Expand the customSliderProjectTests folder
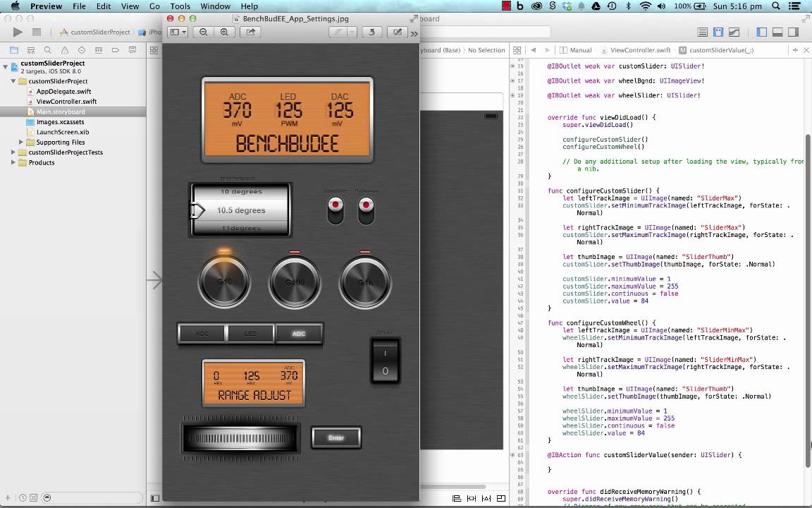 click(13, 152)
